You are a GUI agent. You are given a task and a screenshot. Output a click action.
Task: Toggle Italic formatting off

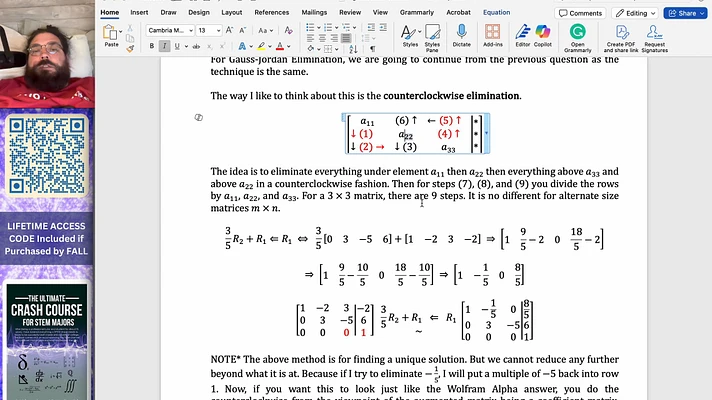[164, 46]
